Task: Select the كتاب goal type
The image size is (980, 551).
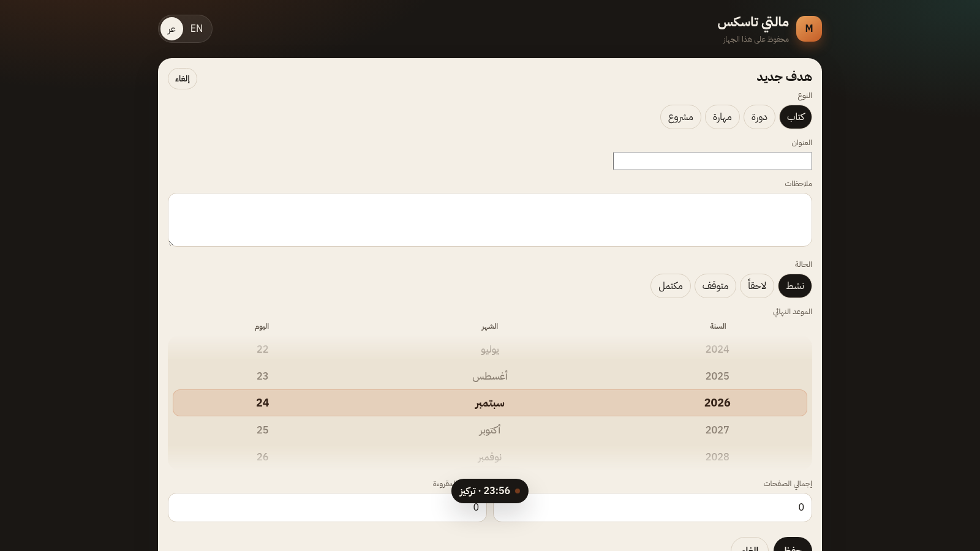Action: (796, 117)
